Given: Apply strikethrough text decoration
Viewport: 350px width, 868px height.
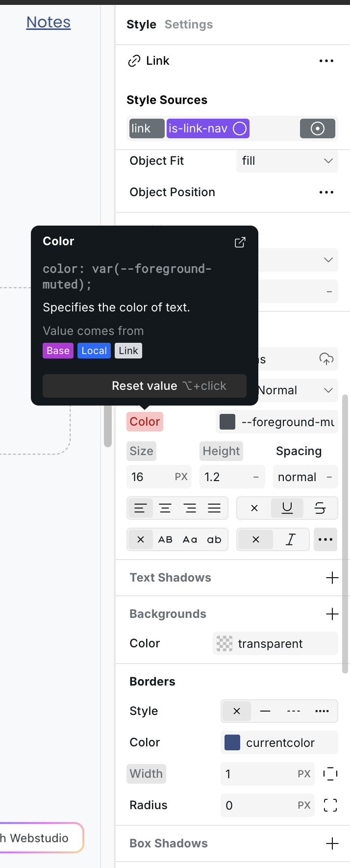Looking at the screenshot, I should click(x=320, y=509).
